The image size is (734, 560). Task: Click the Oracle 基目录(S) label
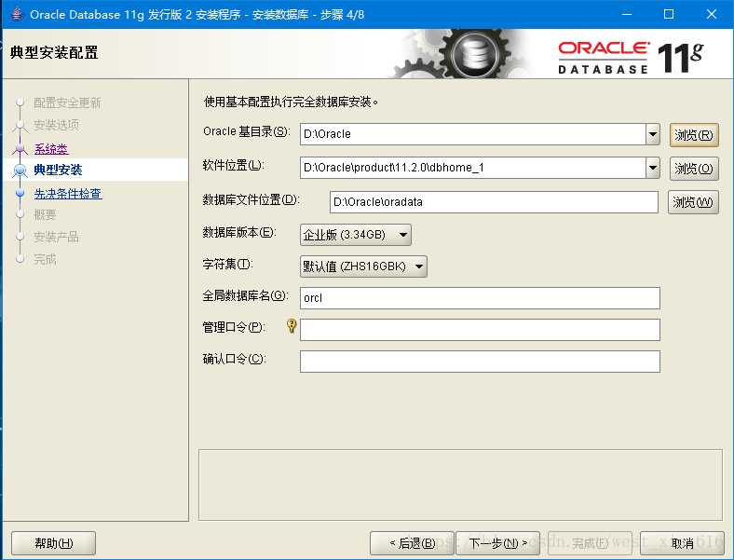[247, 131]
